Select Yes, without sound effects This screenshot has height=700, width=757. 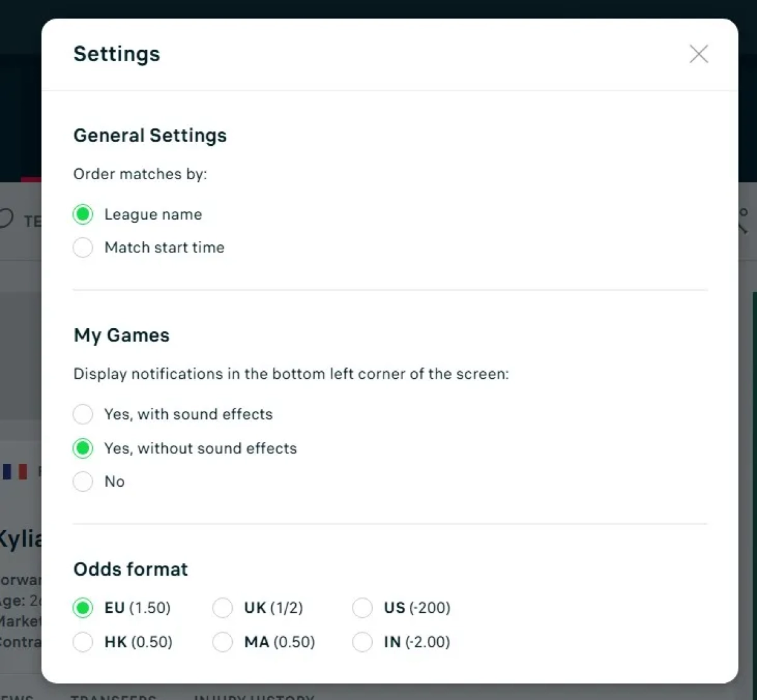(x=83, y=449)
